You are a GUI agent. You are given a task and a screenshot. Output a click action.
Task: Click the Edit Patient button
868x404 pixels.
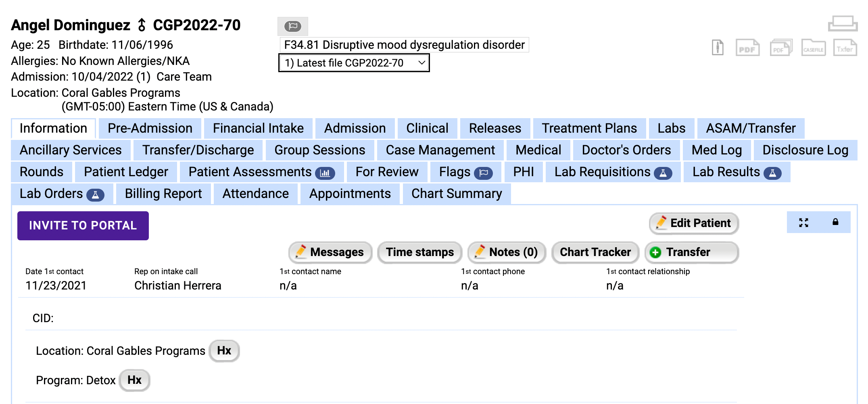tap(694, 223)
